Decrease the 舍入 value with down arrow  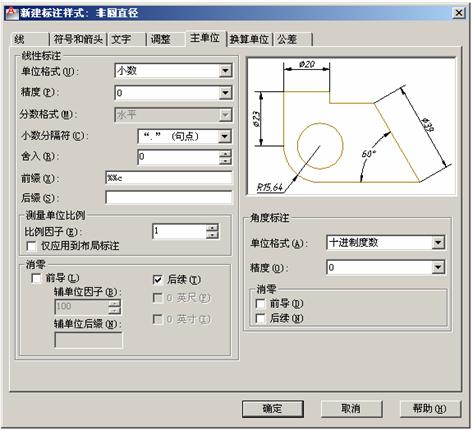(x=225, y=161)
